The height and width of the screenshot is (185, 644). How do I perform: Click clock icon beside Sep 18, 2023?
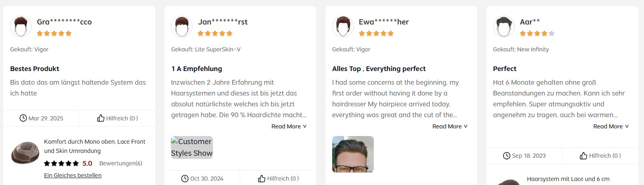507,156
